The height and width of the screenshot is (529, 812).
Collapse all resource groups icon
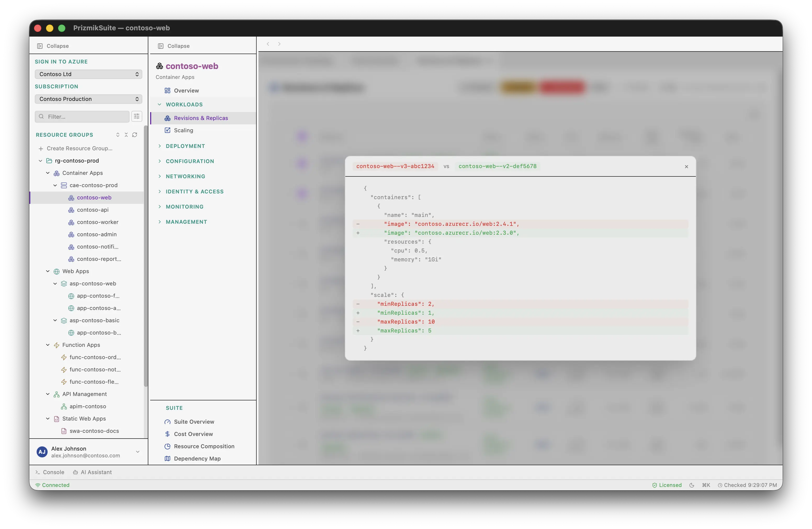126,135
